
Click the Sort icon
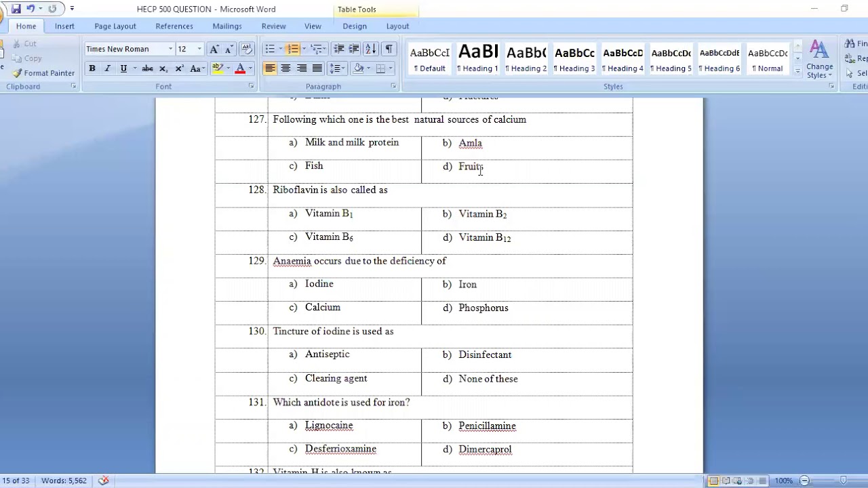point(370,49)
